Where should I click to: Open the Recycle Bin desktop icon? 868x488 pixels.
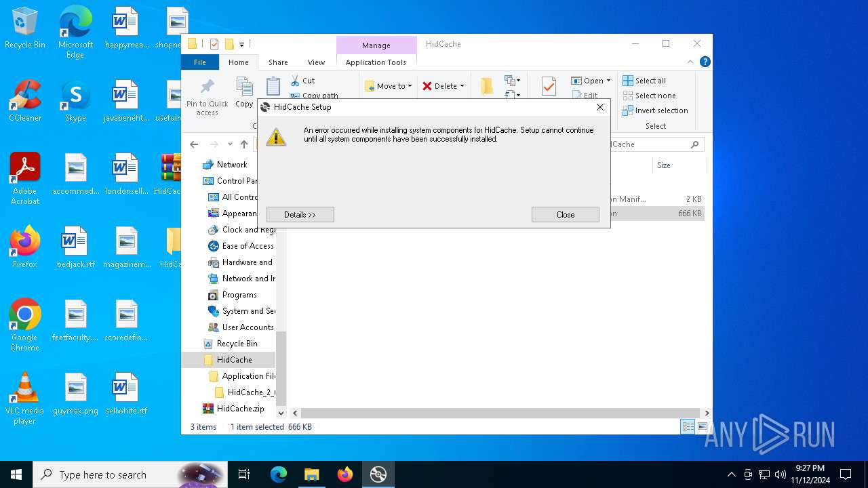coord(25,28)
